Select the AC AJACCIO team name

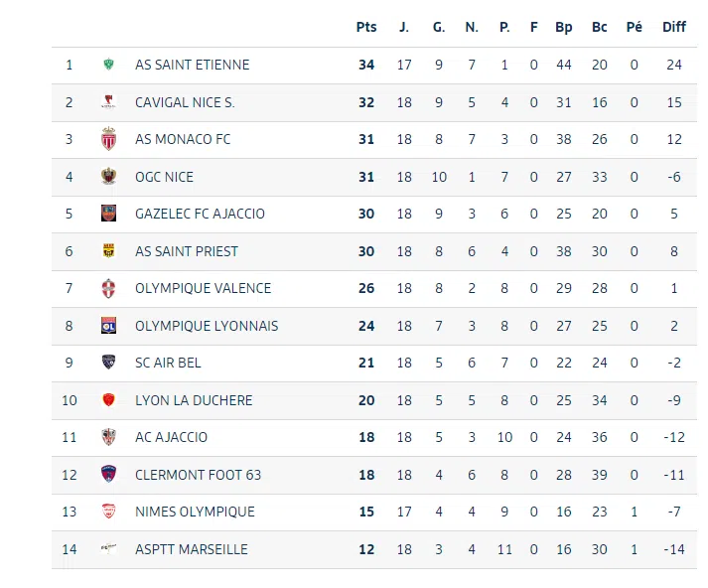tap(172, 437)
